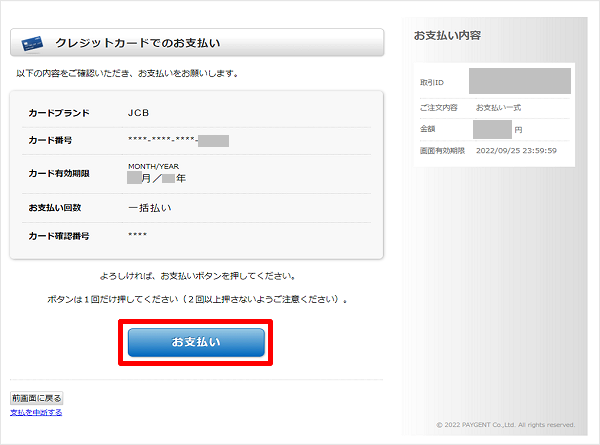The image size is (600, 445).
Task: Select the 一括払い payment count value
Action: pos(150,208)
